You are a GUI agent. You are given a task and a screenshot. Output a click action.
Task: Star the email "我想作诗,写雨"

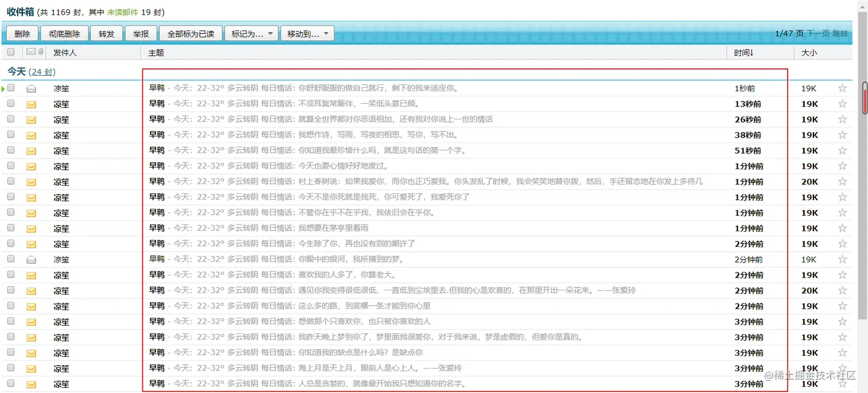842,135
